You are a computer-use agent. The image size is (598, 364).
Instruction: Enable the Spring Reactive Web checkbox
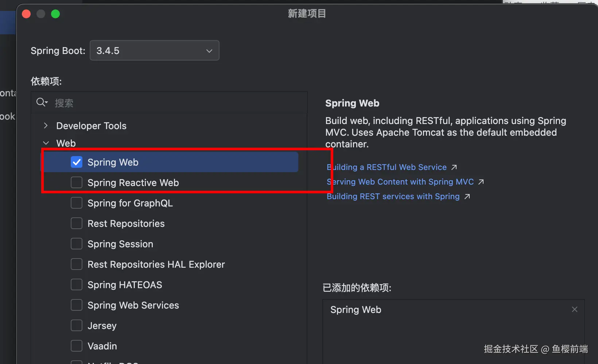coord(77,183)
